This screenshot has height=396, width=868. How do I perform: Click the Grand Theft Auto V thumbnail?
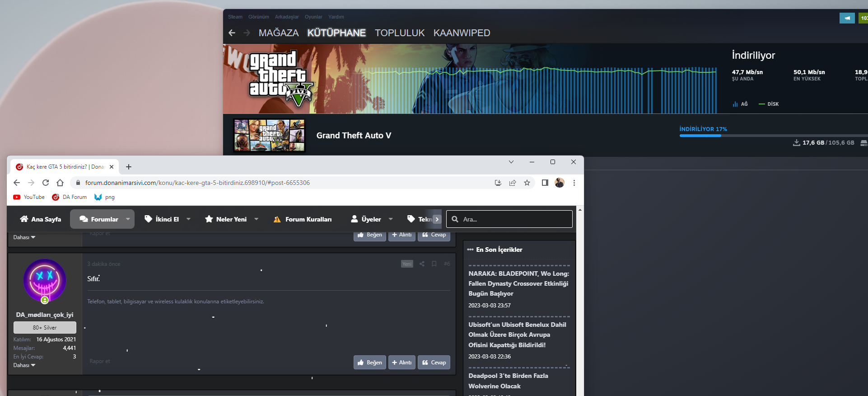tap(269, 135)
